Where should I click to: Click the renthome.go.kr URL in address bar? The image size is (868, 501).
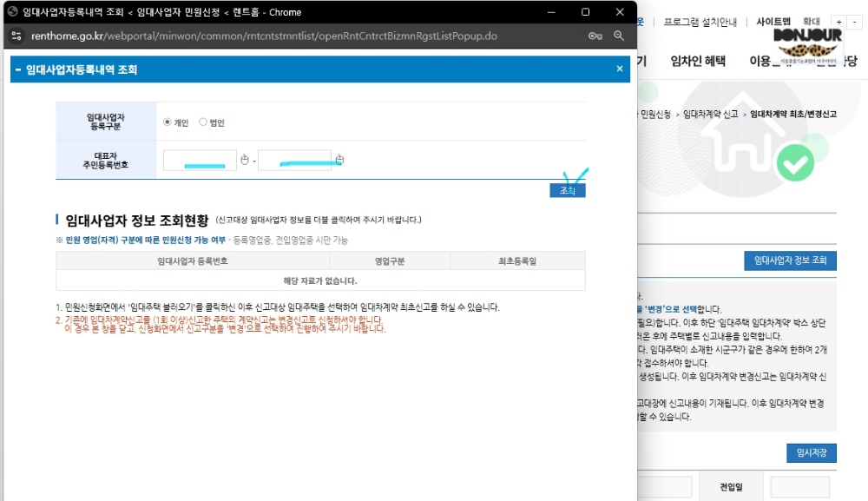point(264,36)
